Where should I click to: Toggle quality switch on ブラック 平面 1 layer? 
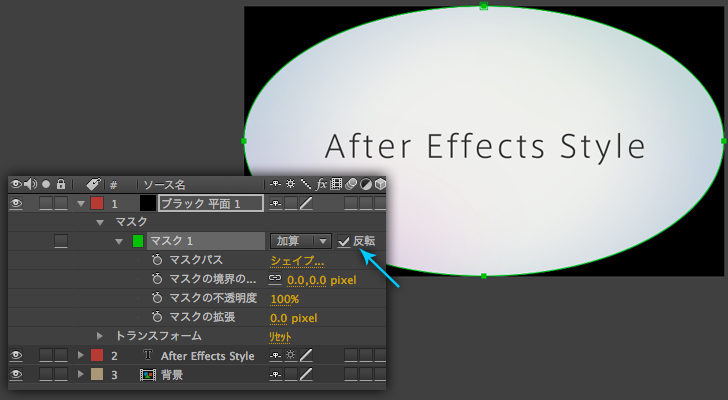(x=306, y=203)
